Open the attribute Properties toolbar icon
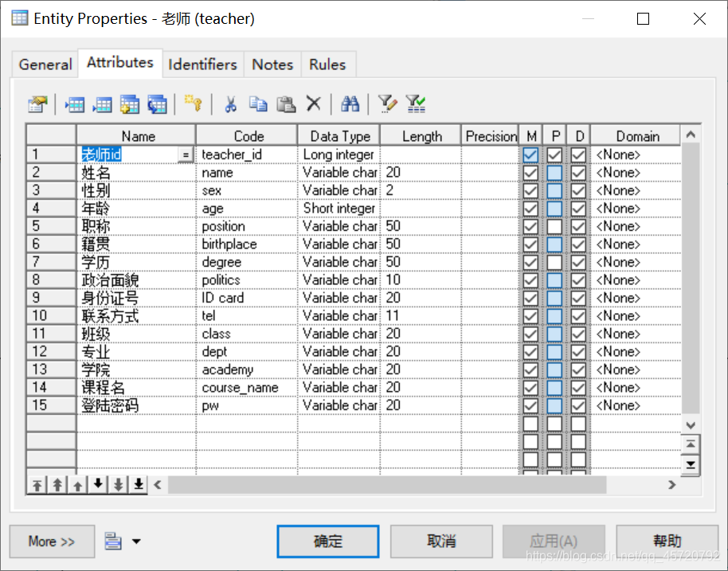This screenshot has height=571, width=728. point(37,104)
